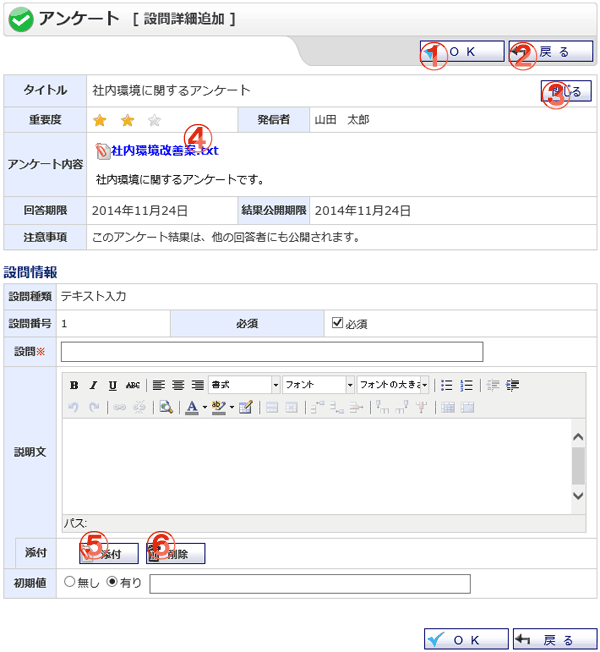The width and height of the screenshot is (600, 652).
Task: Click the editor scrollbar down arrow
Action: [x=578, y=496]
